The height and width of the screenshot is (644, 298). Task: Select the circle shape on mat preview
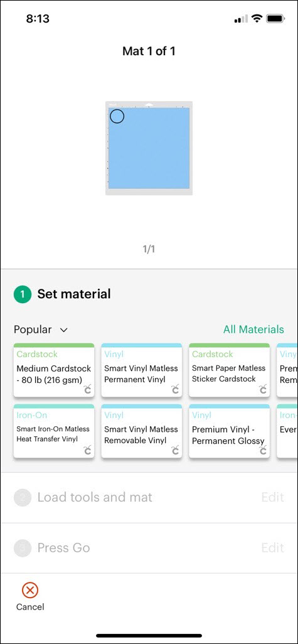click(x=117, y=116)
